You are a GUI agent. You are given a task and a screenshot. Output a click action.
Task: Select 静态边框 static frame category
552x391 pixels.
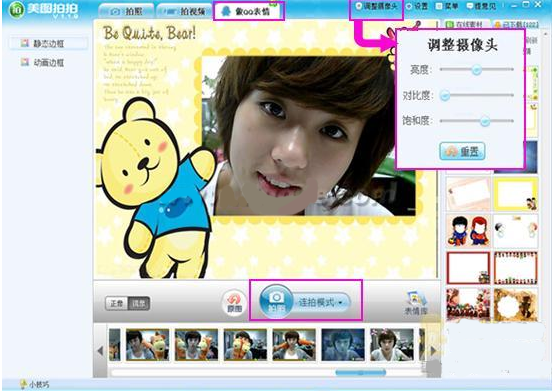pyautogui.click(x=48, y=44)
